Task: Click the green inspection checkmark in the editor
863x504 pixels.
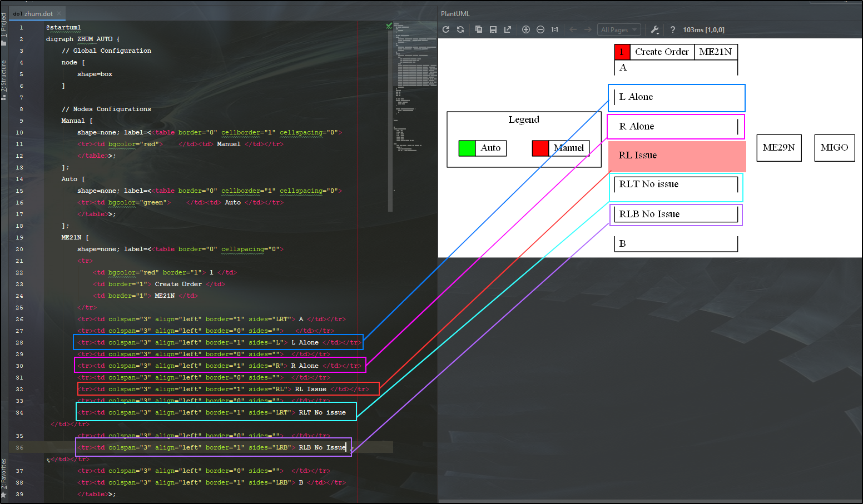Action: [x=389, y=26]
